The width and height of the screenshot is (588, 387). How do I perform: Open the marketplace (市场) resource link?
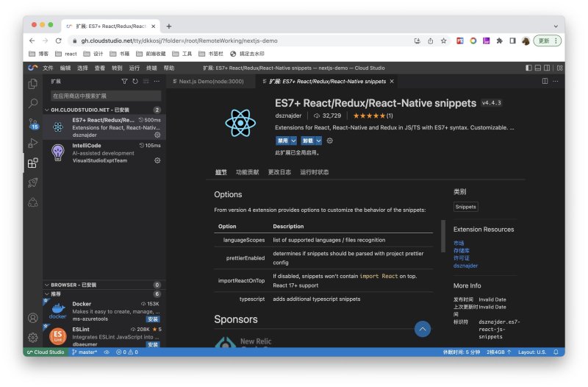[x=459, y=244]
